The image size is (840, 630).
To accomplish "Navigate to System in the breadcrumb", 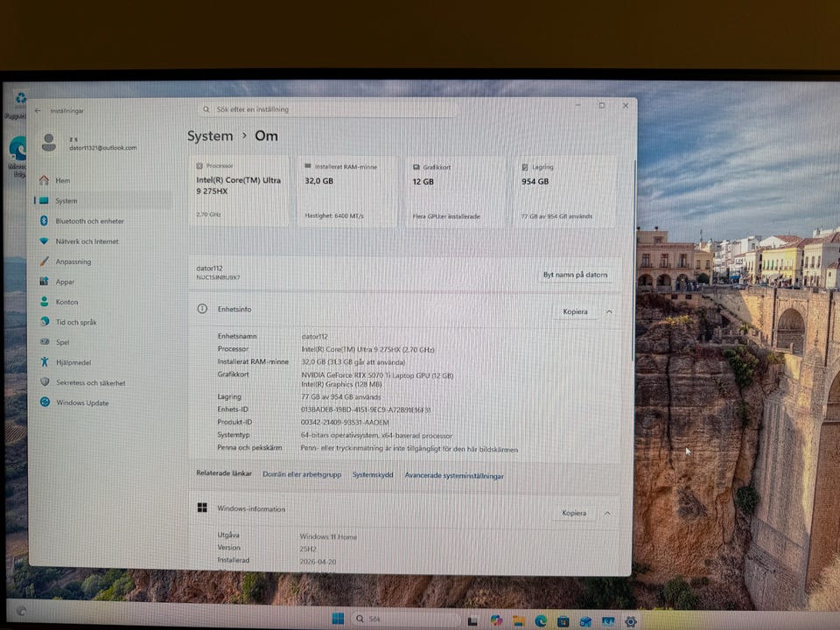I will click(x=210, y=136).
